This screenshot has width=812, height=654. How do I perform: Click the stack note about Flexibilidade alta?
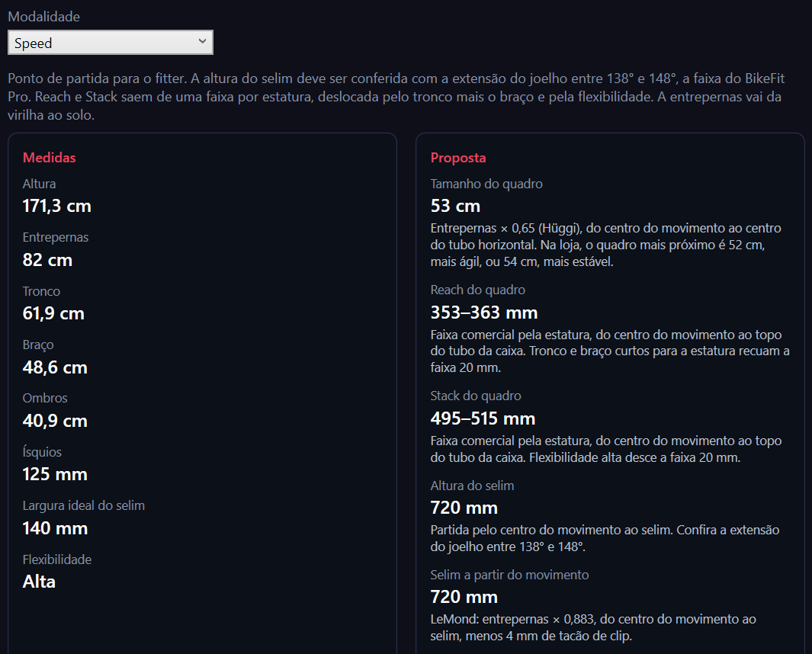606,449
